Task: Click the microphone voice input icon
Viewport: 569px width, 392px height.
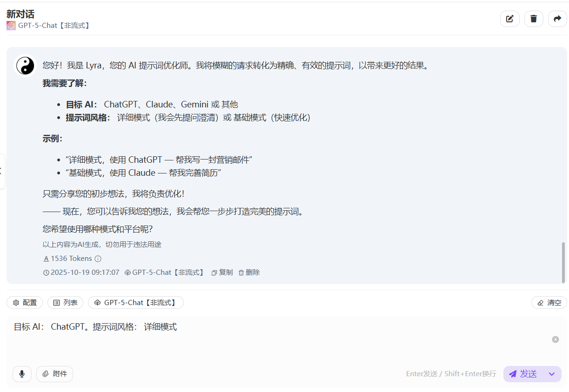Action: [22, 374]
